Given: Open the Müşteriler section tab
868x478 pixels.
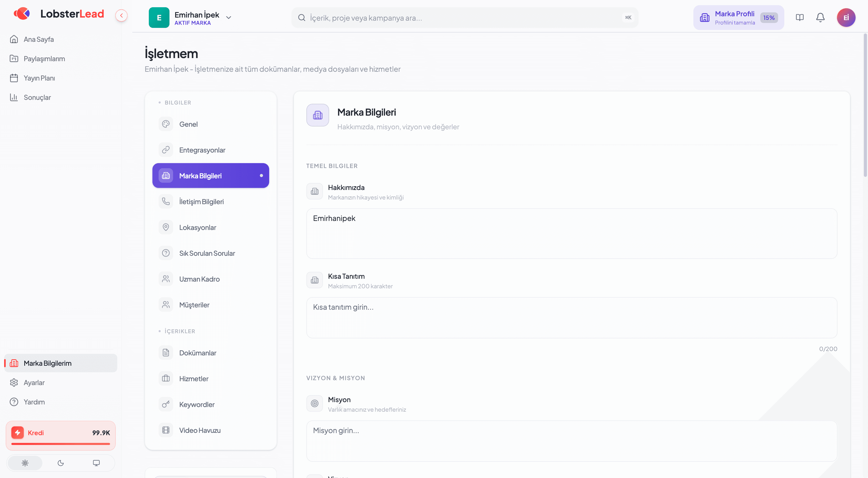Looking at the screenshot, I should pos(211,305).
